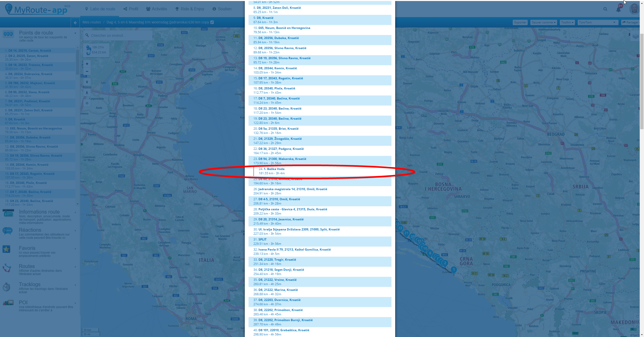644x337 pixels.
Task: Open the TomTom map selector
Action: [597, 22]
